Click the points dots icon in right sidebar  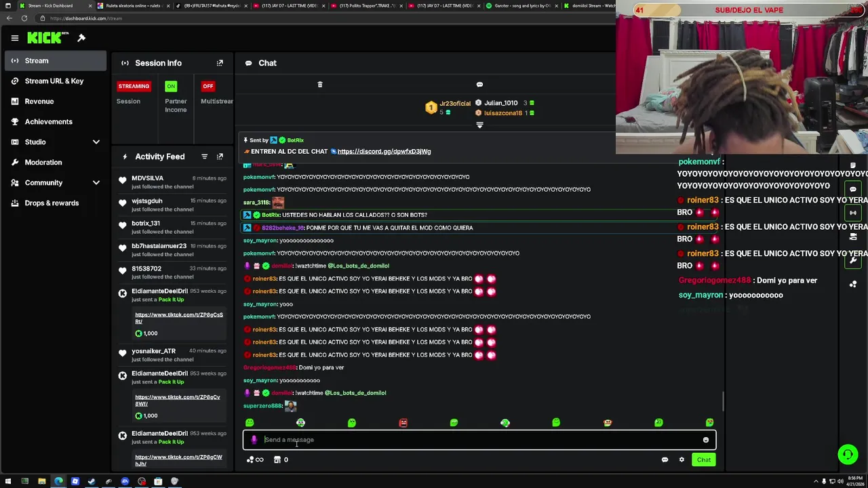tap(853, 284)
